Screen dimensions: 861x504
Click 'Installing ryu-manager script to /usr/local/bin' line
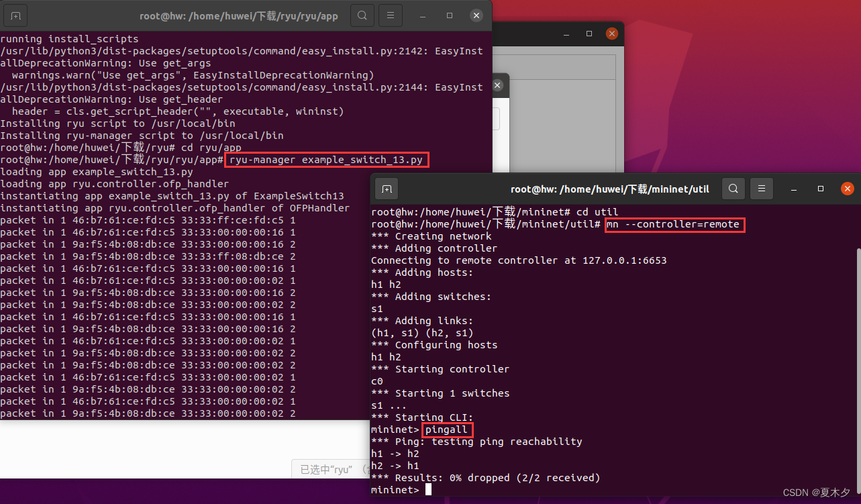coord(142,136)
